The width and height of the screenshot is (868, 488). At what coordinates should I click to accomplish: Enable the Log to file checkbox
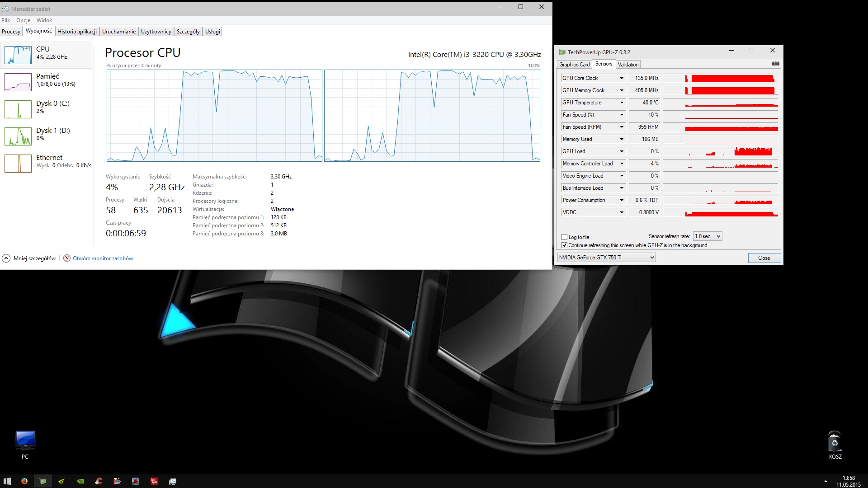(564, 237)
